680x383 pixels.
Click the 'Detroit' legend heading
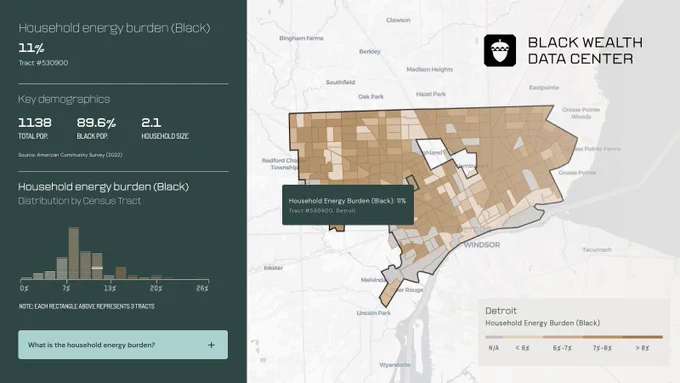coord(501,311)
